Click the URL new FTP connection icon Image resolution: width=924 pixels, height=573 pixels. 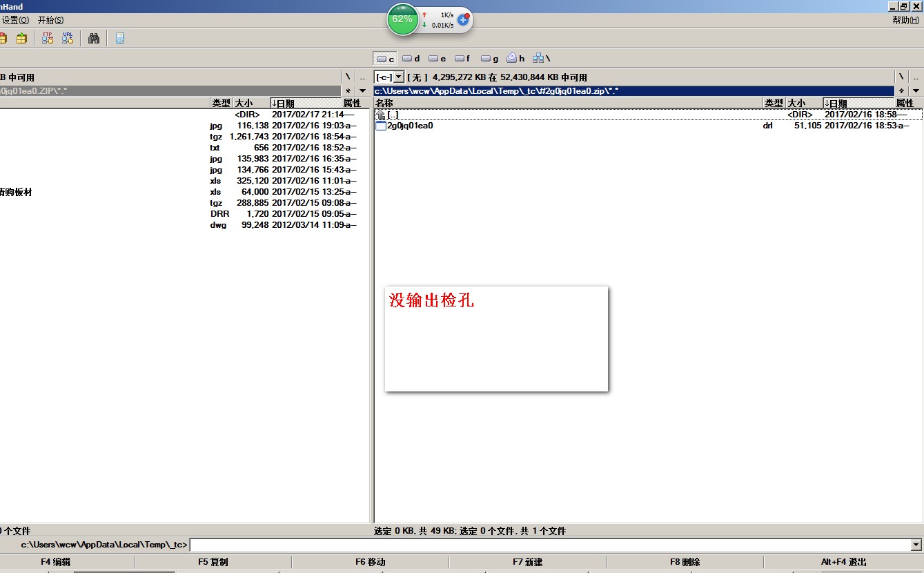pyautogui.click(x=68, y=39)
